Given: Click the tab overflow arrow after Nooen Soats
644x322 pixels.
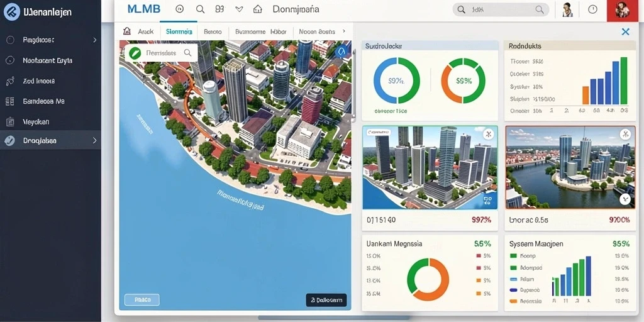Looking at the screenshot, I should (x=344, y=31).
